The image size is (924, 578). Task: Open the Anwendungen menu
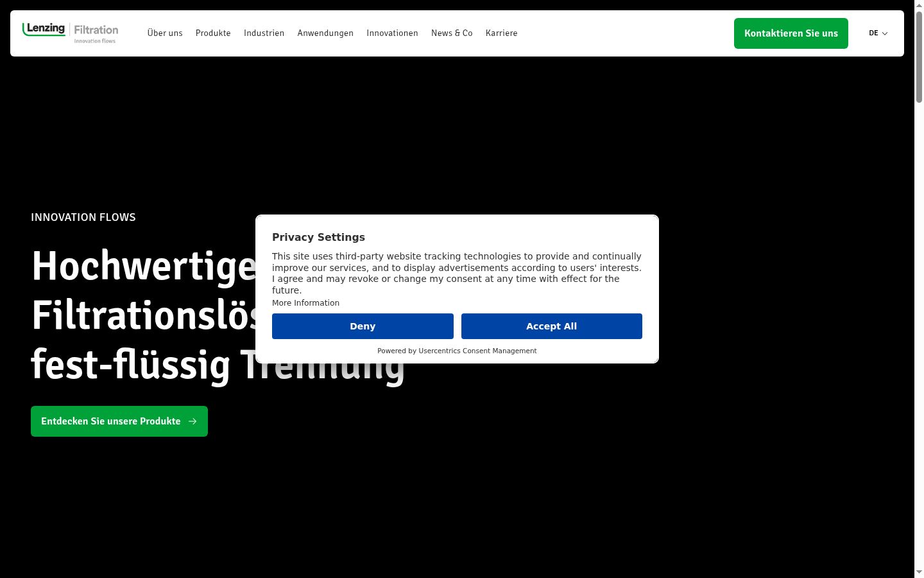click(325, 33)
